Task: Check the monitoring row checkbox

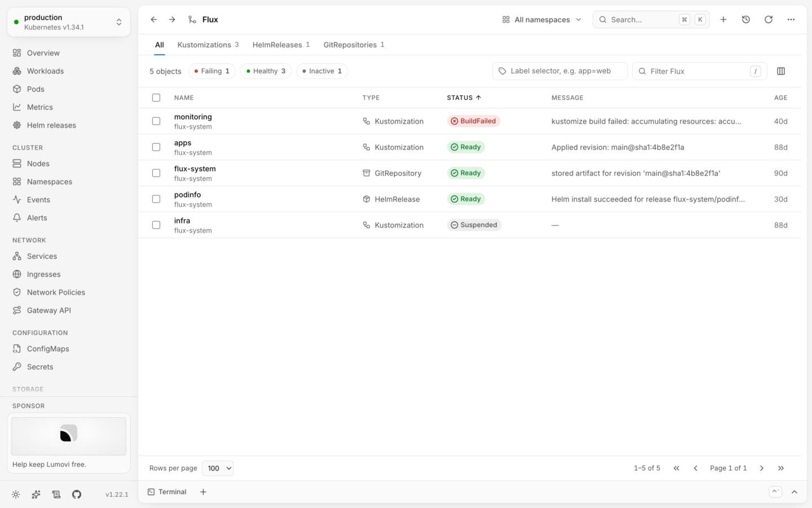Action: click(x=156, y=121)
